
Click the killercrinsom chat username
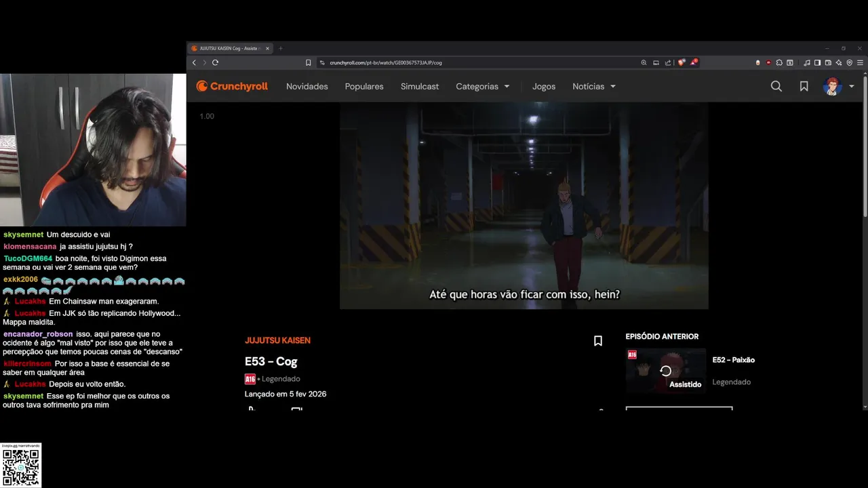(27, 364)
